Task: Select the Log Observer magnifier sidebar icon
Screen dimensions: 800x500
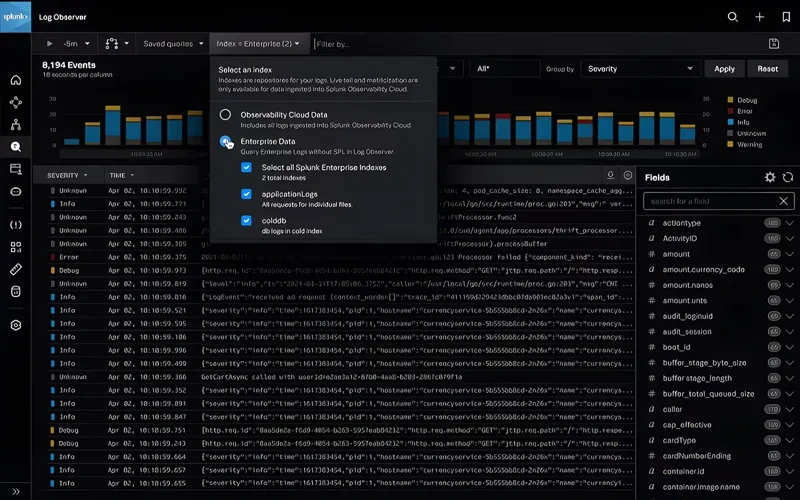Action: (x=16, y=147)
